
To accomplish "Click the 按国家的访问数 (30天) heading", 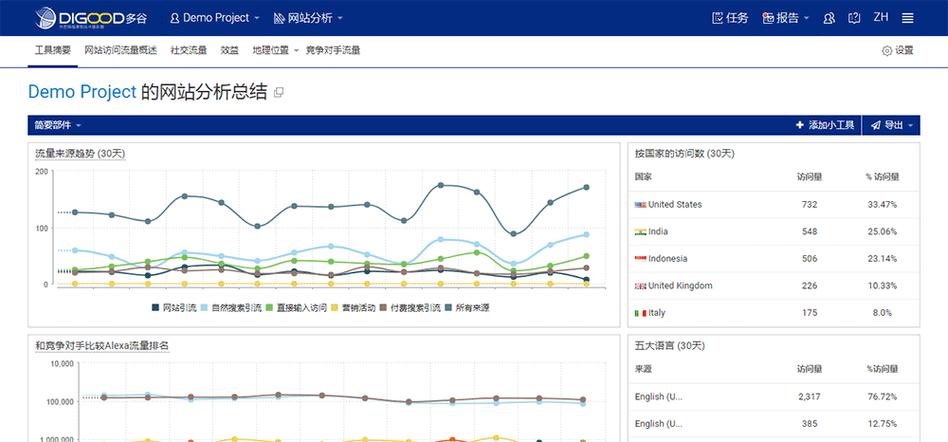I will (684, 154).
